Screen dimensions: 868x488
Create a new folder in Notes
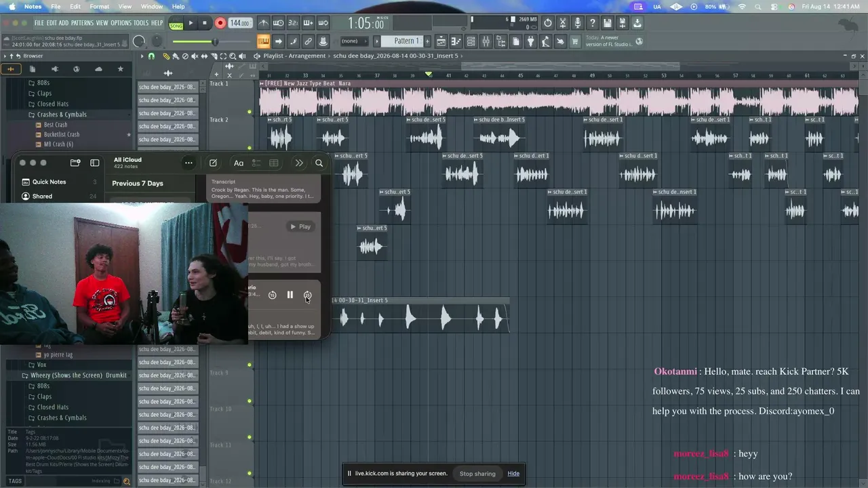pyautogui.click(x=75, y=163)
